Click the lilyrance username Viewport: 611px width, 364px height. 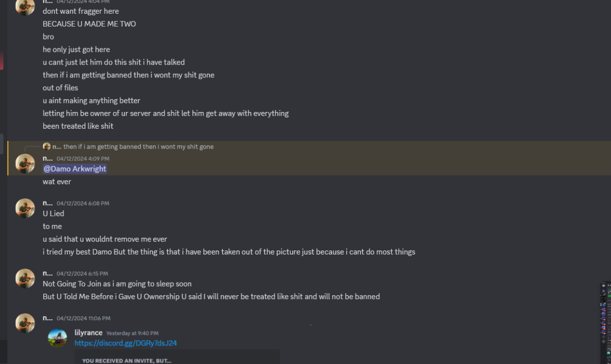point(89,333)
